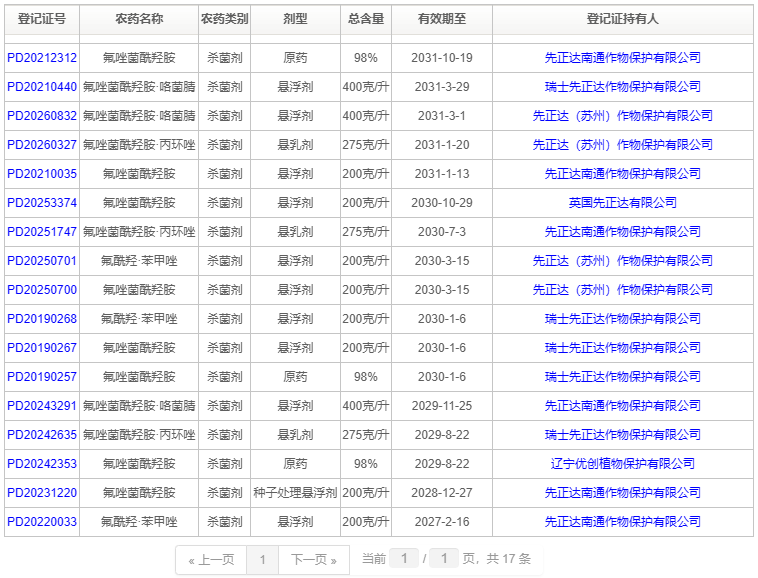
Task: Open holder link in PD20251747 row
Action: click(x=623, y=232)
